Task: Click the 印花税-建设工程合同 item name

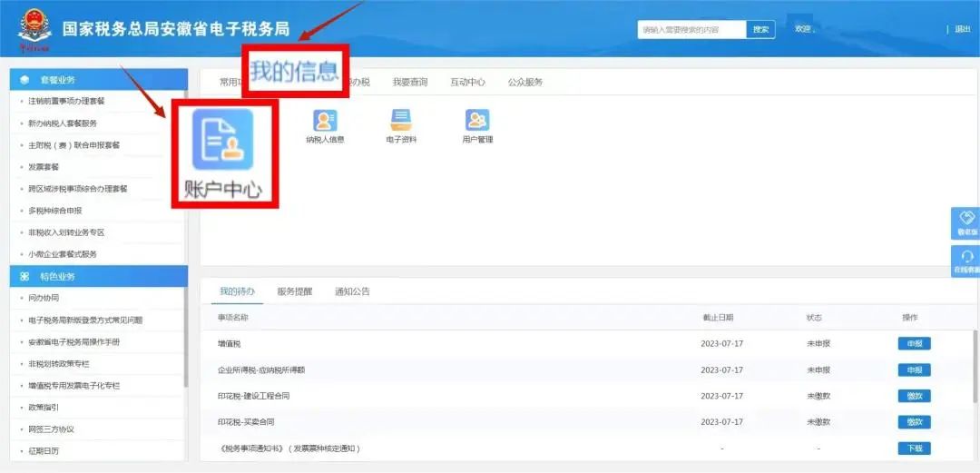Action: [254, 397]
